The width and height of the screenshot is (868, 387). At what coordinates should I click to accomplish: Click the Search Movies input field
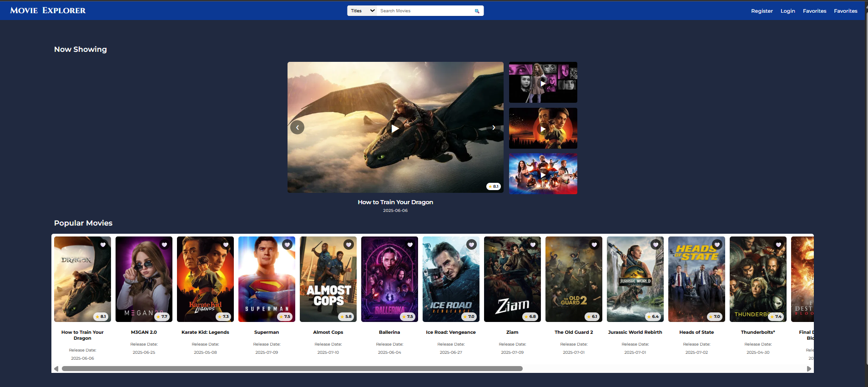tap(425, 11)
